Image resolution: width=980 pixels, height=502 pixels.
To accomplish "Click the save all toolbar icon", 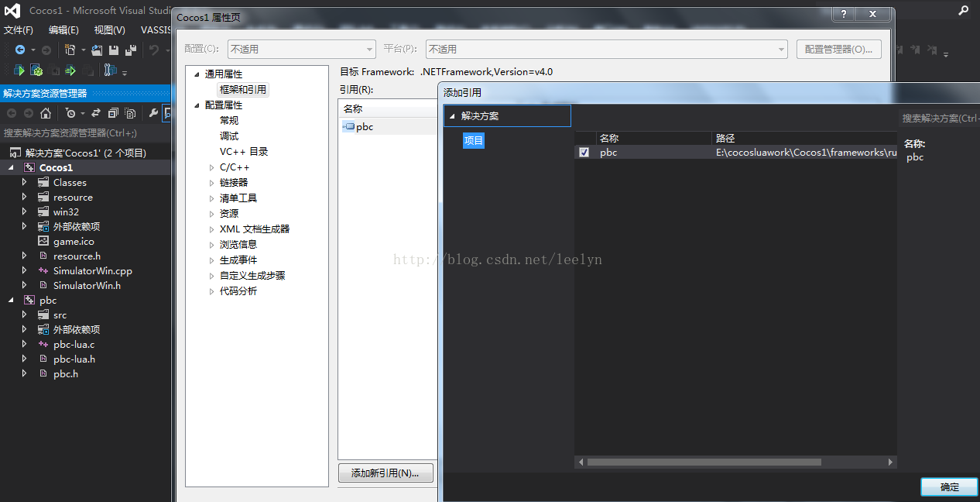I will [x=131, y=50].
